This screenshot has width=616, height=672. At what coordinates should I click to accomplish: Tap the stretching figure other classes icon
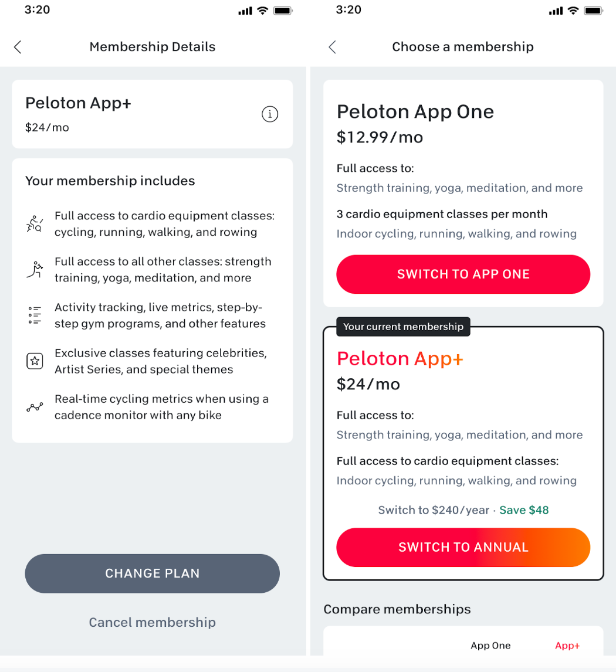pyautogui.click(x=35, y=270)
